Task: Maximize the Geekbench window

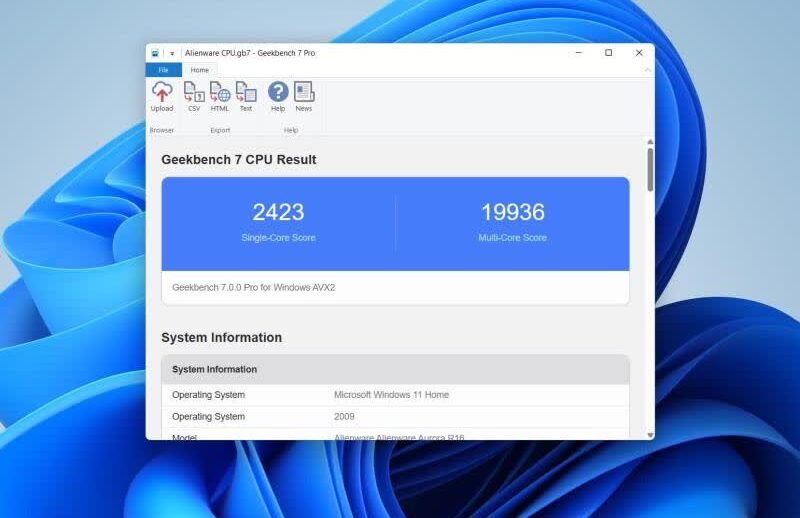Action: 609,53
